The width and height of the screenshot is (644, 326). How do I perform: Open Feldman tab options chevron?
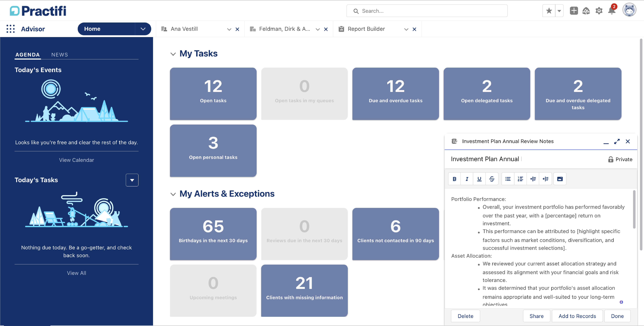(x=318, y=29)
